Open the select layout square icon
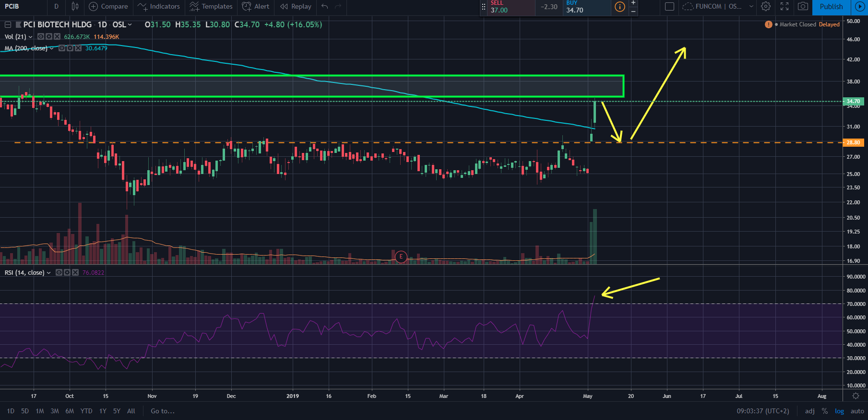Image resolution: width=868 pixels, height=420 pixels. [669, 6]
